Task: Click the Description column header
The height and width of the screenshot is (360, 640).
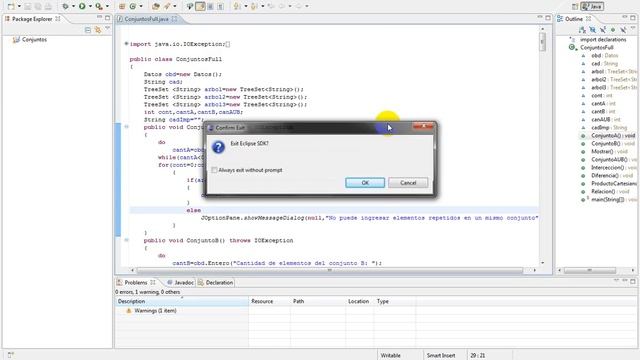Action: click(x=182, y=301)
